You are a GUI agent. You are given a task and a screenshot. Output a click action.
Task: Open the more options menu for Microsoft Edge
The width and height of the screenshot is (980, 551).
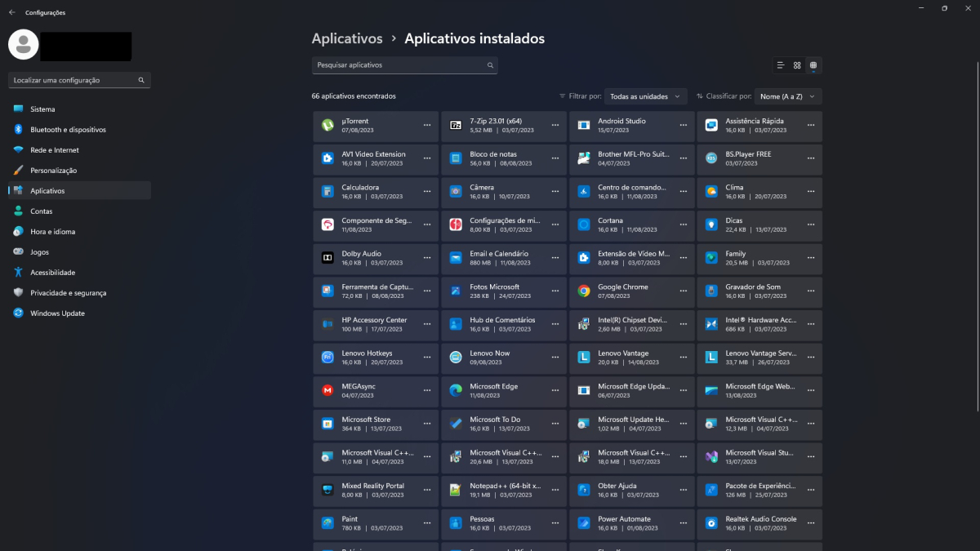555,390
